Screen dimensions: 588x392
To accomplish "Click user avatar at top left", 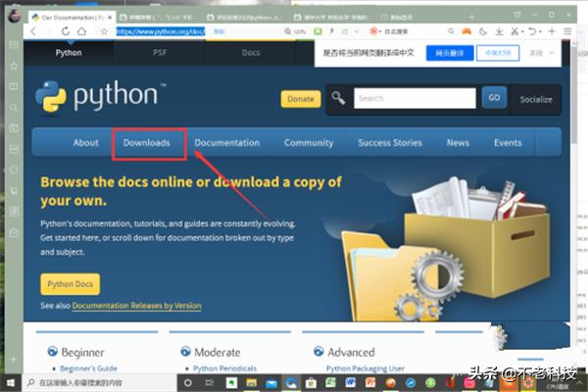I will tap(15, 16).
